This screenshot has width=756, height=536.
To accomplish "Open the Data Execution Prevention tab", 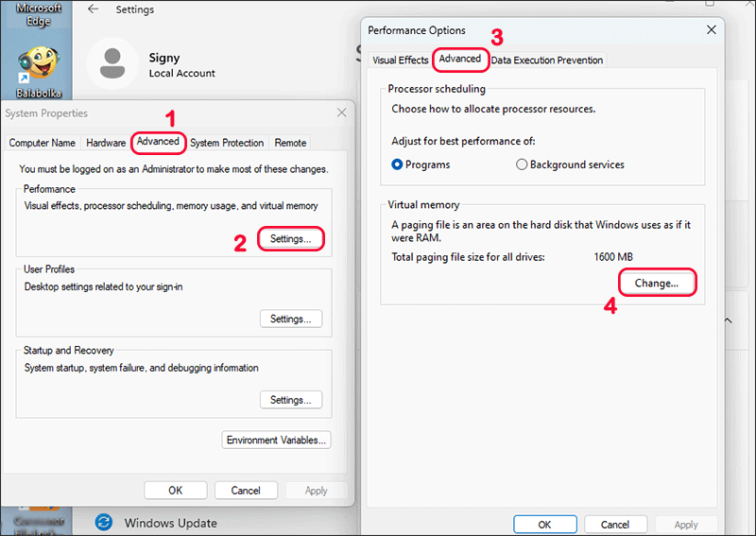I will pos(546,60).
